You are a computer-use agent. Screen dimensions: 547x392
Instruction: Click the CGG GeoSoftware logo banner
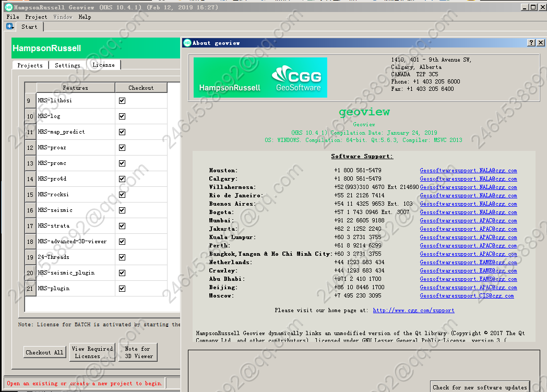point(260,77)
